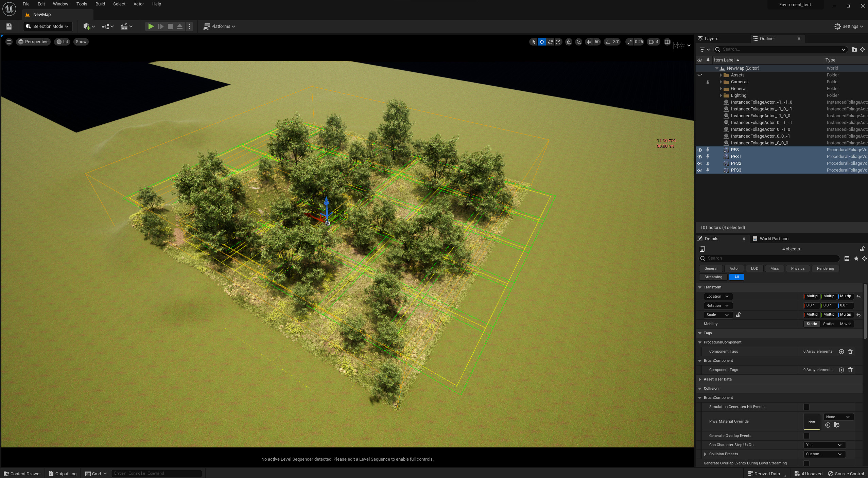This screenshot has width=868, height=478.
Task: Lock the Scale ratio
Action: (x=738, y=315)
